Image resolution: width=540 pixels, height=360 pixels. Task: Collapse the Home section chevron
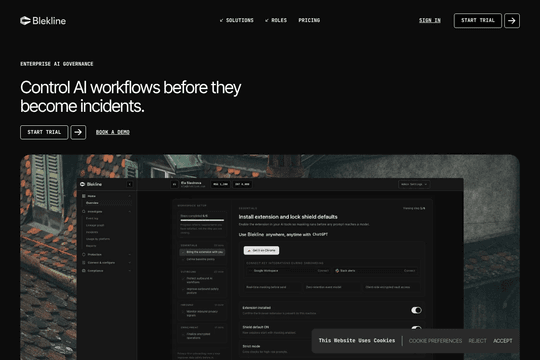[x=129, y=196]
